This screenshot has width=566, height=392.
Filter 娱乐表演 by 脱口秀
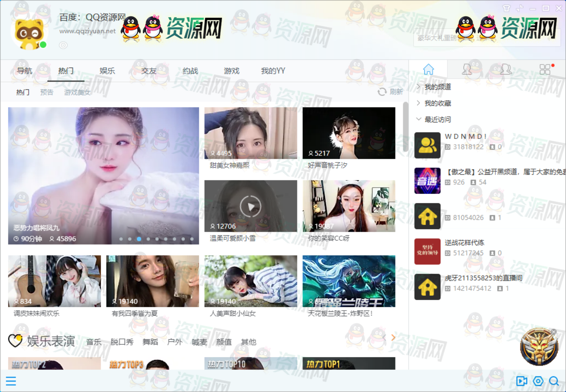point(122,342)
